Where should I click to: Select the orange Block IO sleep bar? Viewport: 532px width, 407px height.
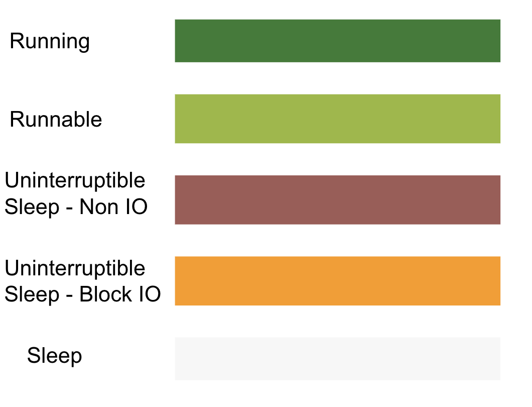pyautogui.click(x=337, y=280)
